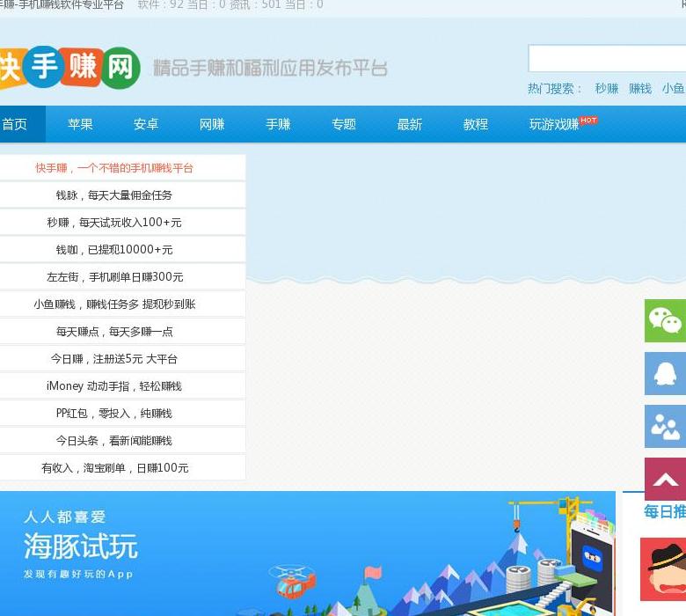Open the 玩游戏赚 navigation item
Viewport: 686px width, 616px height.
[554, 124]
